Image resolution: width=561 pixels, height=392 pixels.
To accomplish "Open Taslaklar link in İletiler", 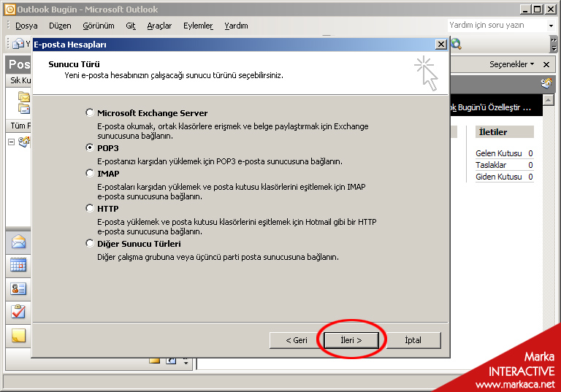I will coord(491,165).
